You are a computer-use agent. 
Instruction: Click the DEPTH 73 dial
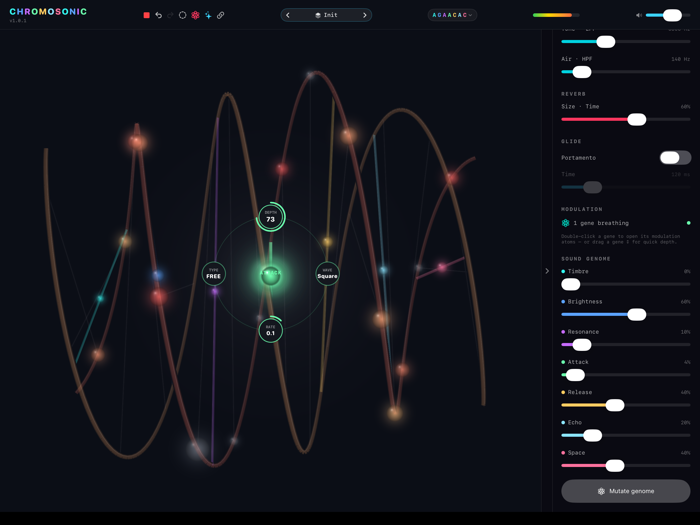271,217
